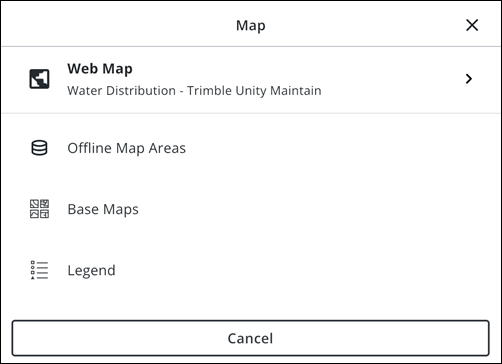This screenshot has width=502, height=364.
Task: Click the Water Distribution - Trimble Unity Maintain subtitle
Action: pos(194,91)
